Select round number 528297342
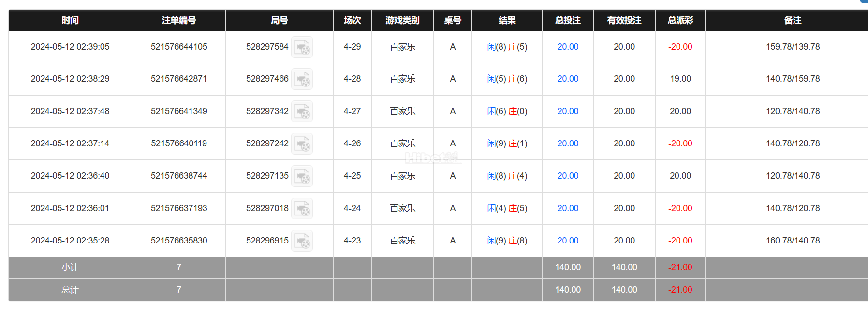This screenshot has height=315, width=868. (267, 111)
